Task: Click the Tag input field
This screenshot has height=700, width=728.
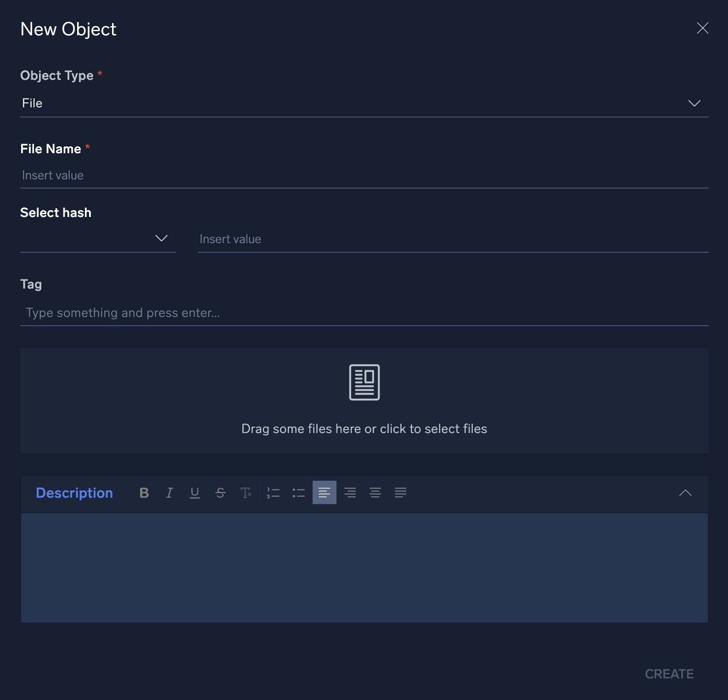Action: tap(364, 313)
